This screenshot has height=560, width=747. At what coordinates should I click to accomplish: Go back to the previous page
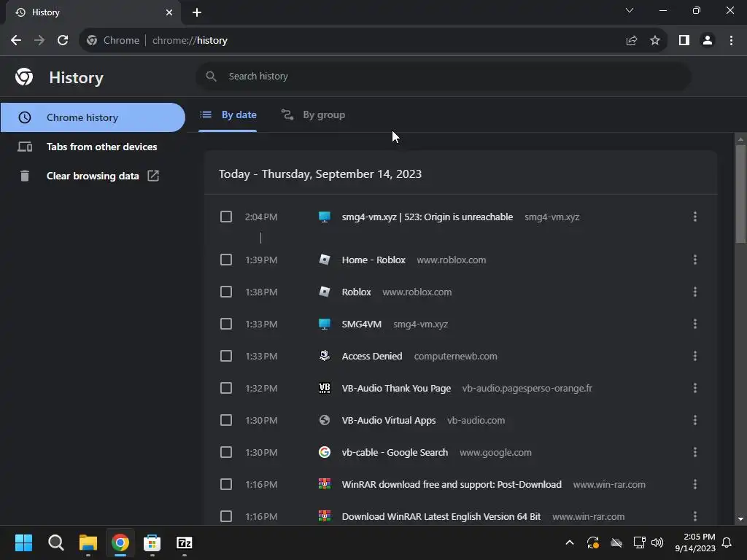pos(16,41)
